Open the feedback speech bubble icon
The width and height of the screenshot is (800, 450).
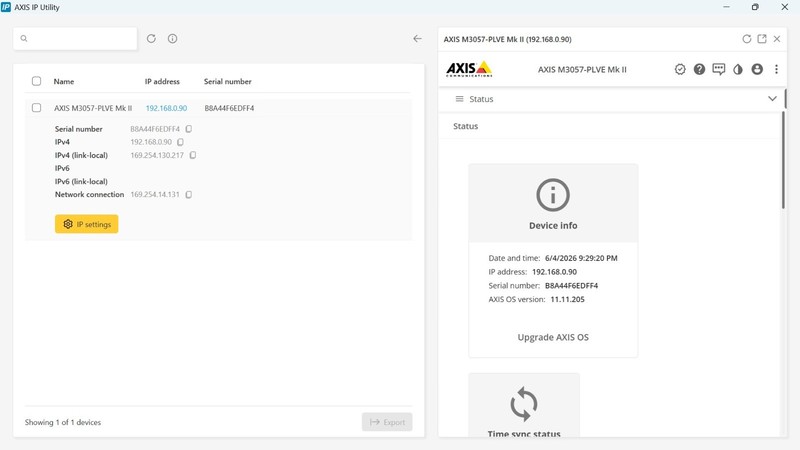pos(718,69)
